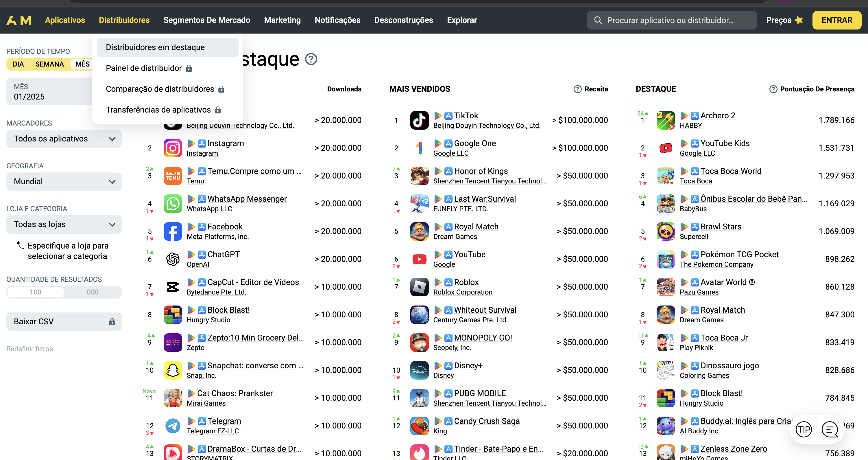Open the chat message floating icon

tap(830, 429)
